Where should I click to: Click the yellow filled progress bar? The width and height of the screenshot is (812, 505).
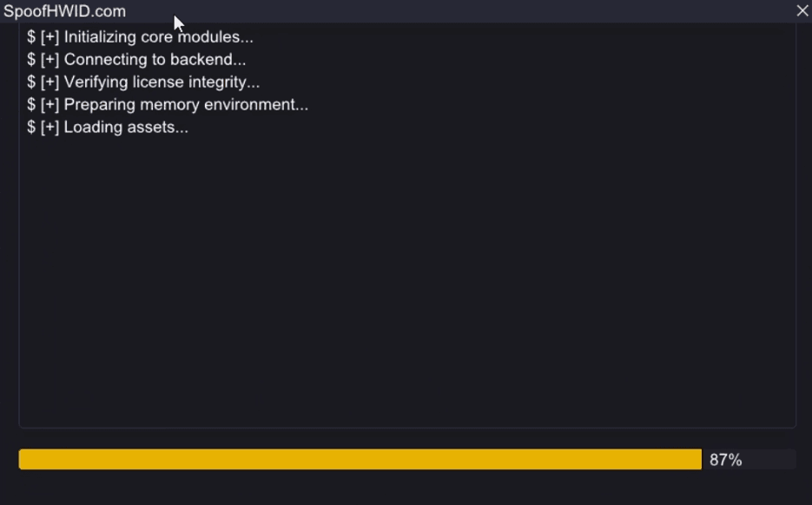pyautogui.click(x=360, y=460)
